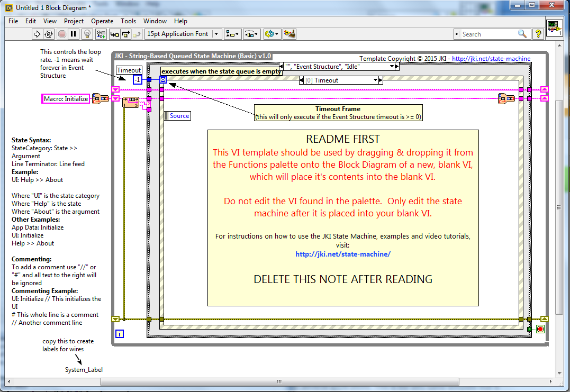570x392 pixels.
Task: Open the Align Objects dropdown
Action: tap(232, 34)
